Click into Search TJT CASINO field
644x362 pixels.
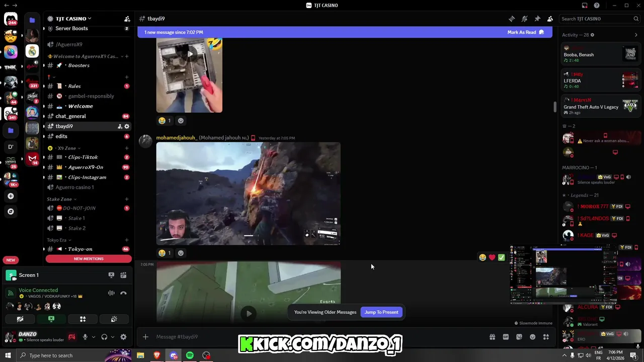coord(600,19)
